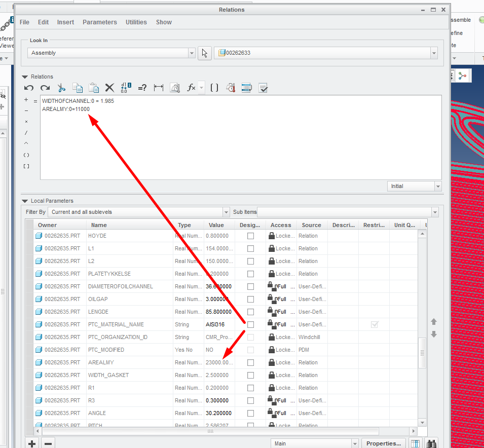The width and height of the screenshot is (484, 448).
Task: Delete the selected relation
Action: (109, 88)
